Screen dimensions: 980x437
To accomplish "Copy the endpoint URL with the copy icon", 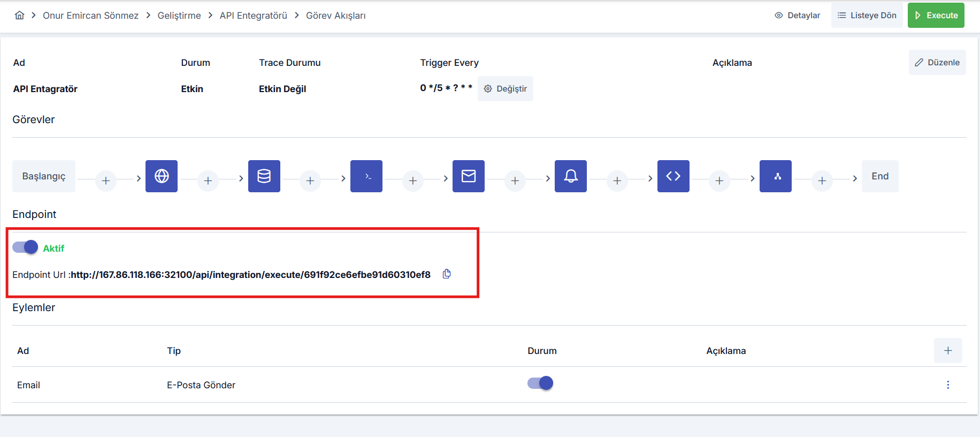I will tap(447, 274).
